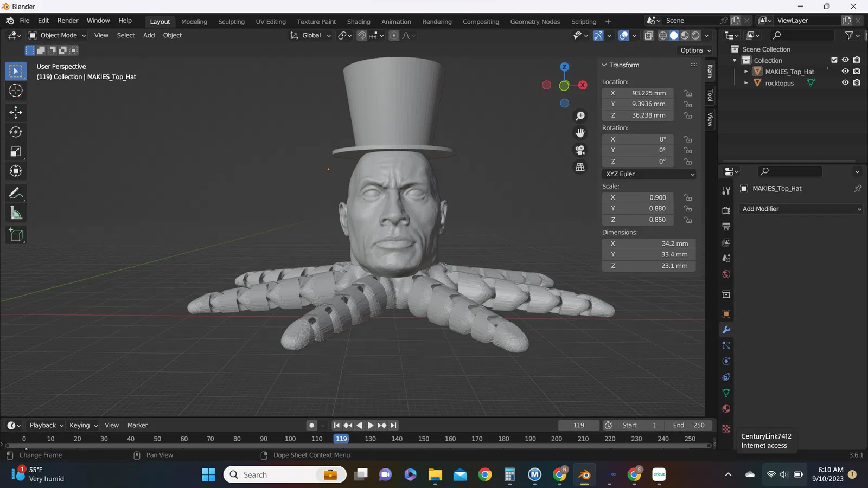This screenshot has width=868, height=488.
Task: Select the Scale tool
Action: tap(16, 152)
